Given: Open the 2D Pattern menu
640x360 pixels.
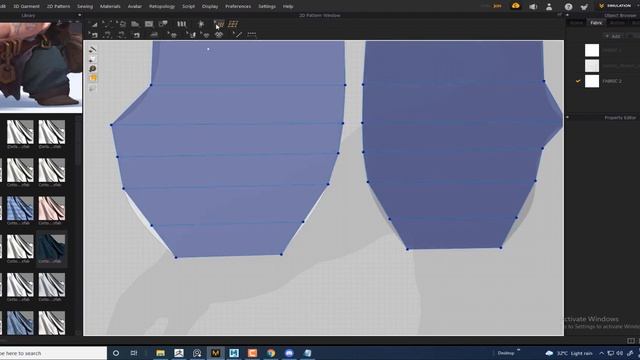Looking at the screenshot, I should [58, 6].
